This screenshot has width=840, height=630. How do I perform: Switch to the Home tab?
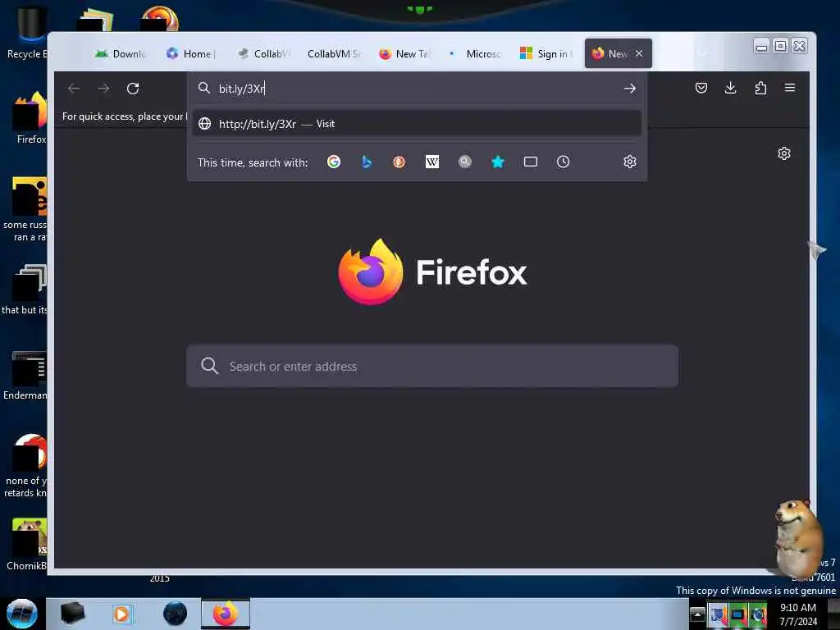click(192, 53)
